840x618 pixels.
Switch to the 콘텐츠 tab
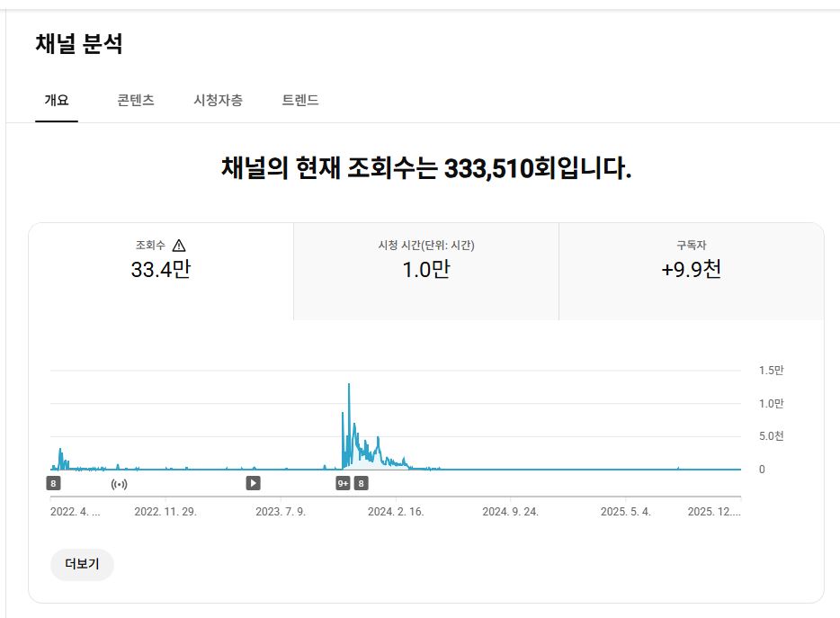point(136,101)
